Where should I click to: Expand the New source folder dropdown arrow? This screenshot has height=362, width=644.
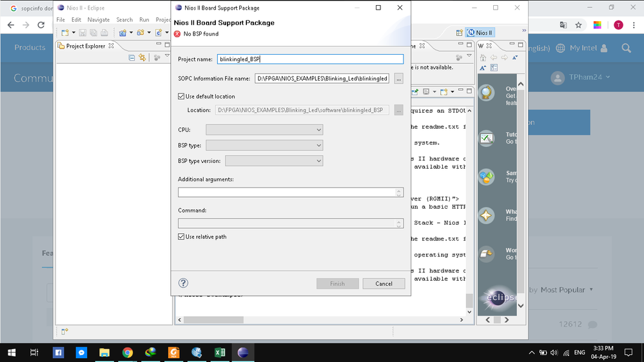coord(149,33)
